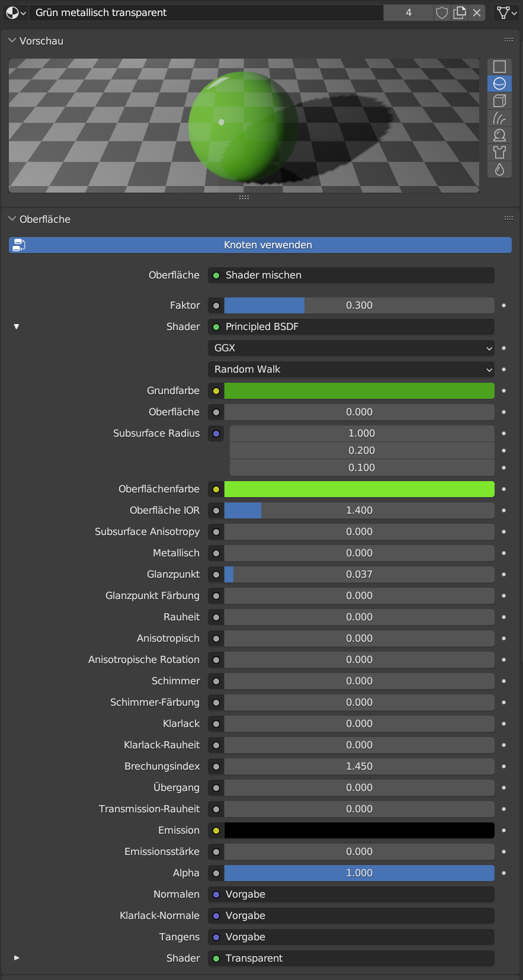Unlink the material with X button

tap(477, 12)
